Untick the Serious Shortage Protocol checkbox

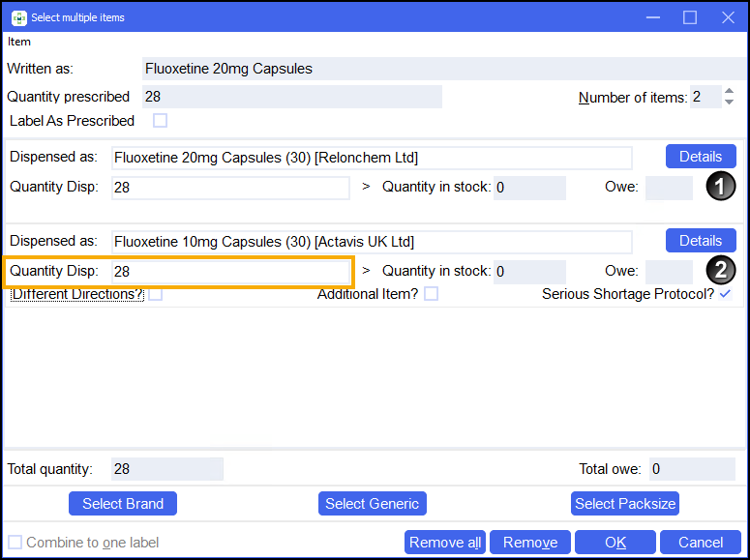pos(725,294)
